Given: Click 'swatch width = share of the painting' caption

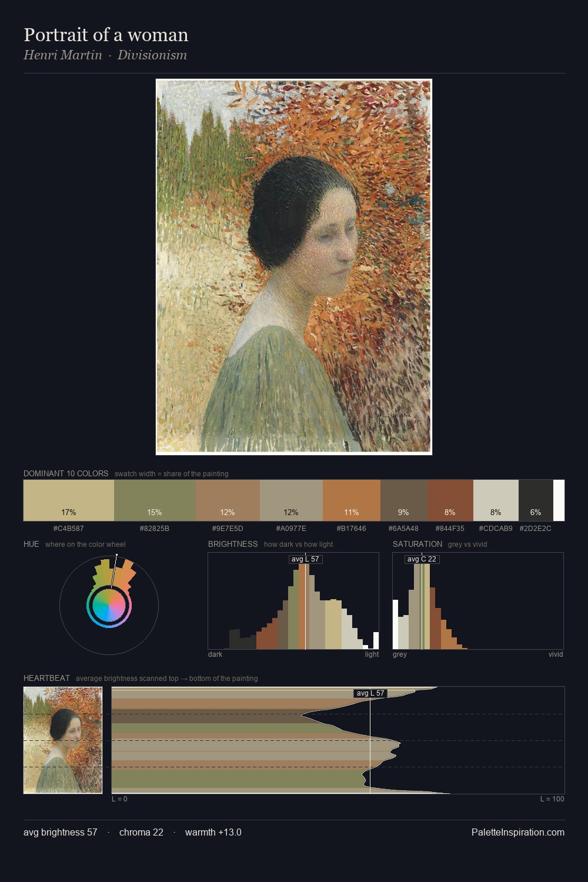Looking at the screenshot, I should pos(172,474).
